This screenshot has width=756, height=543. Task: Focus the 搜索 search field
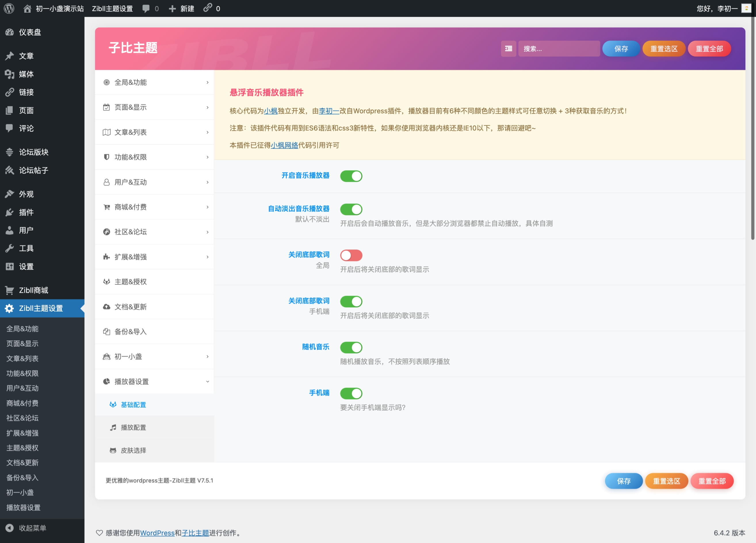tap(559, 49)
